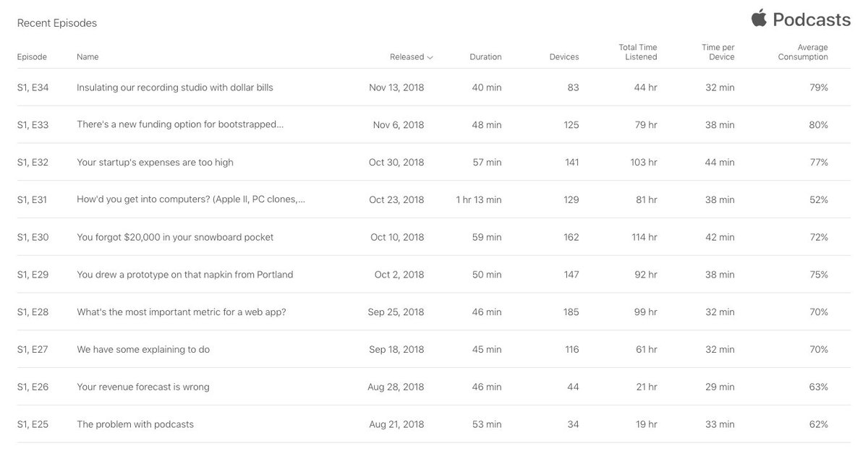Image resolution: width=868 pixels, height=451 pixels.
Task: Open "How'd you get into computers?" episode
Action: tap(191, 200)
